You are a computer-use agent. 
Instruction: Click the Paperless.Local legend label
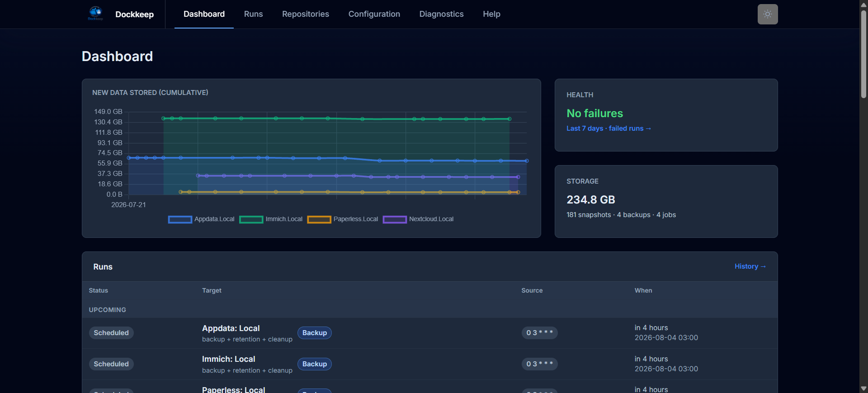(x=356, y=219)
